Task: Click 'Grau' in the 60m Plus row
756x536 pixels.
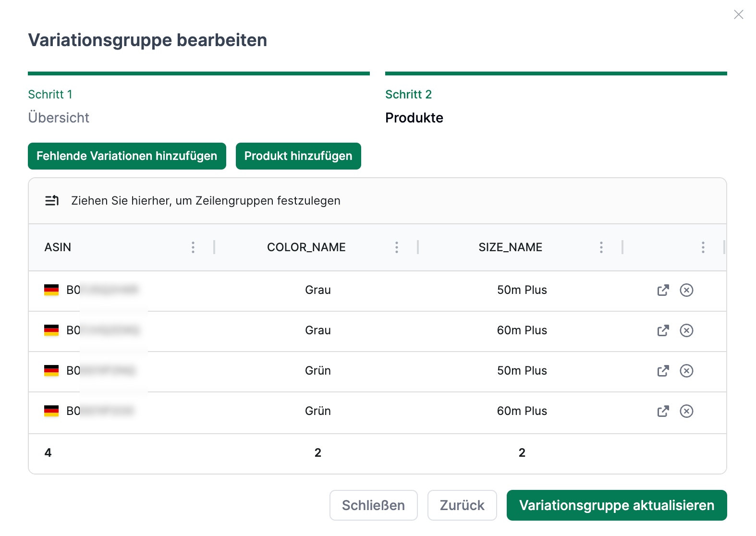Action: pyautogui.click(x=318, y=330)
